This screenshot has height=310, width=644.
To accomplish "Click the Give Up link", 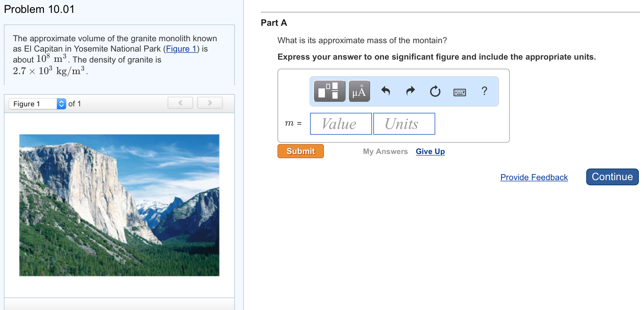I will click(430, 151).
